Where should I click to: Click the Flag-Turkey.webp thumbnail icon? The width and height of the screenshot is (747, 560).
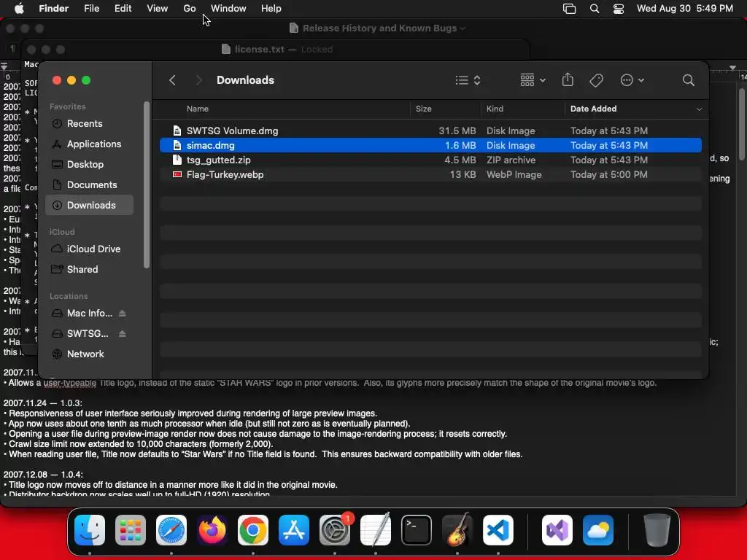point(177,175)
